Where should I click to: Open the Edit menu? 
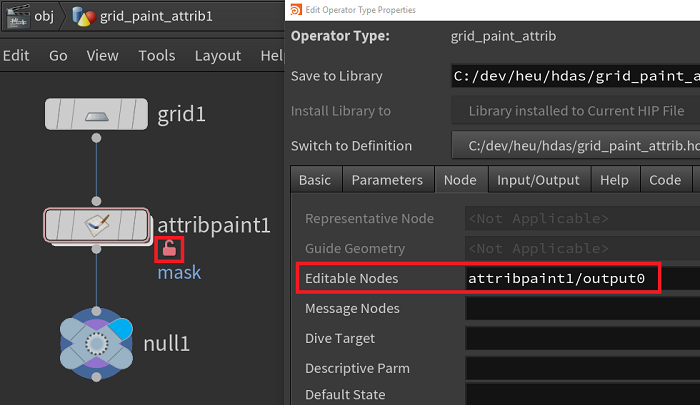pyautogui.click(x=16, y=56)
